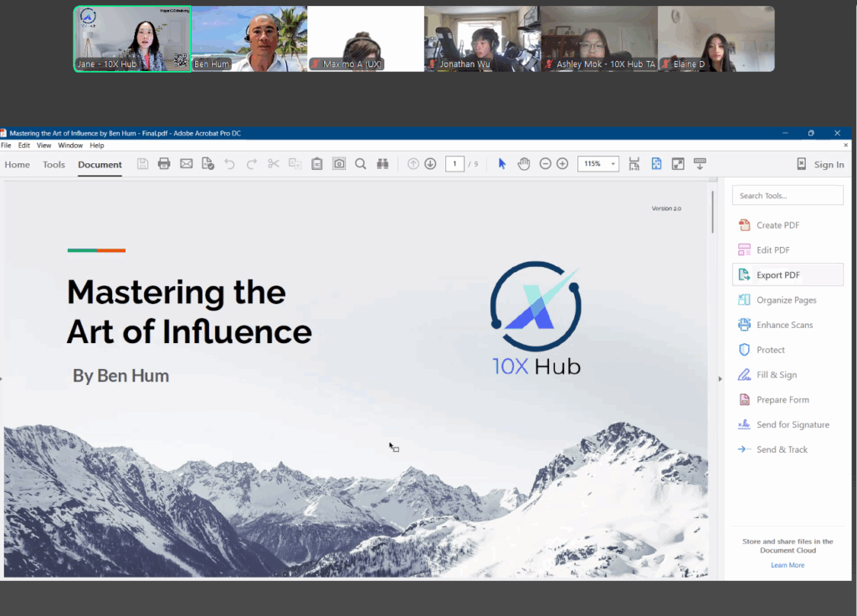Click the Save file icon

pos(142,163)
